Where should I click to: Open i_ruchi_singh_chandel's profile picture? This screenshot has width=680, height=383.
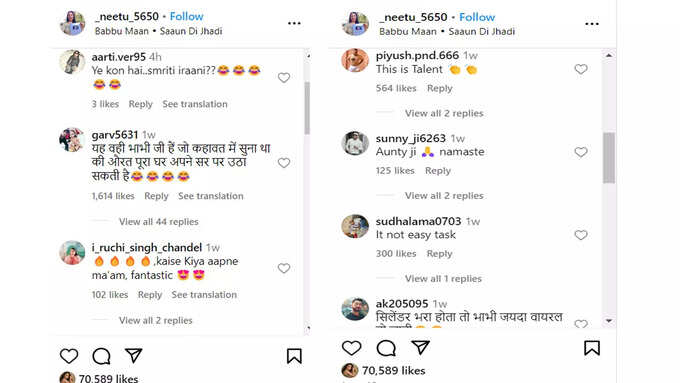click(x=72, y=252)
